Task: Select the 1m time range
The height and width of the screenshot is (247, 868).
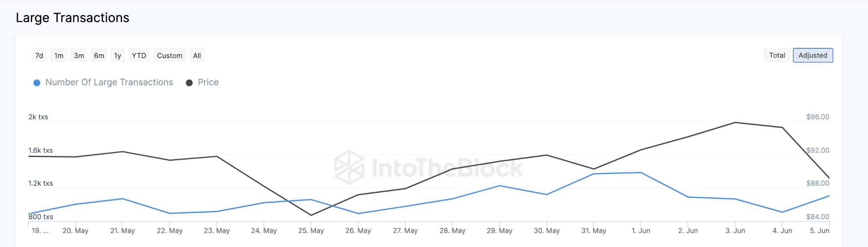Action: (x=58, y=55)
